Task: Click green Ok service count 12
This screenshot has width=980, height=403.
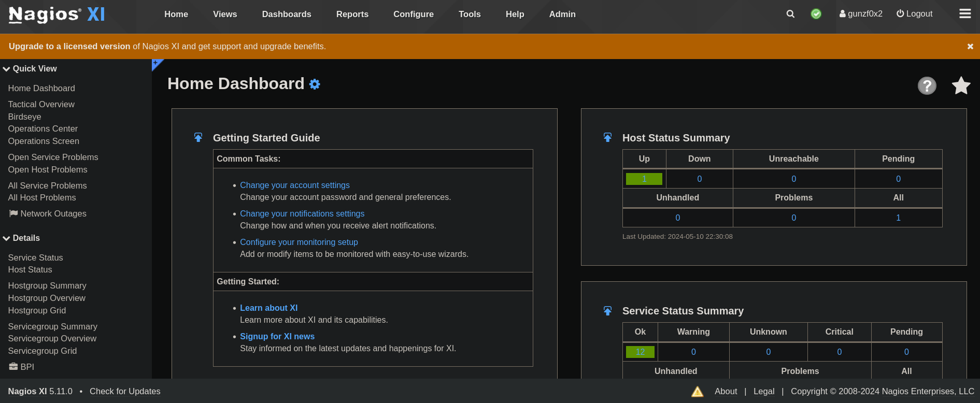Action: click(640, 352)
